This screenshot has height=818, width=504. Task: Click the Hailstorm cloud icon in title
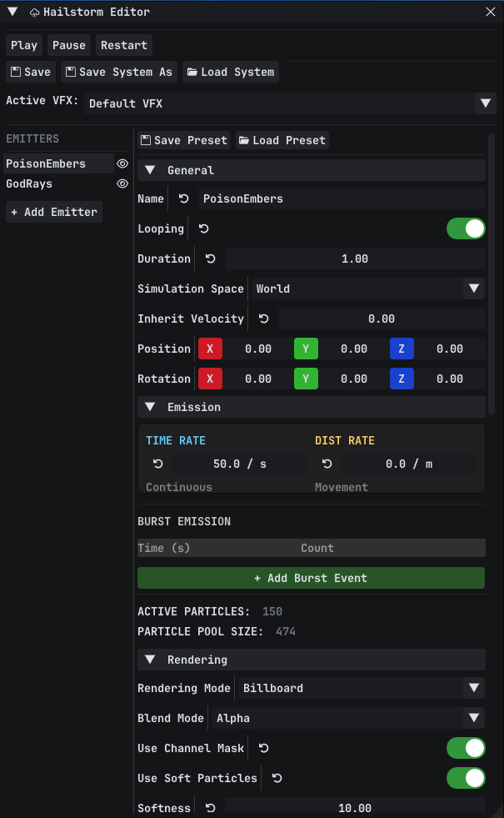click(34, 13)
